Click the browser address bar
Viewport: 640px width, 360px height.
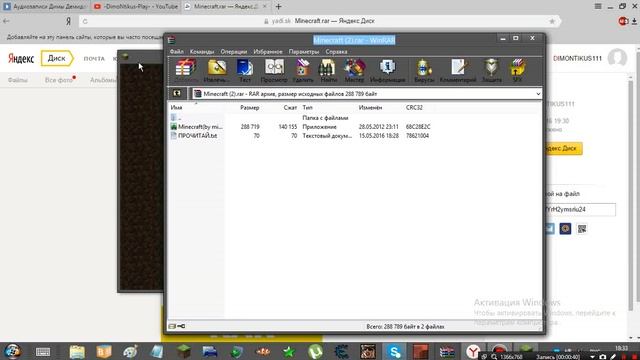click(319, 21)
